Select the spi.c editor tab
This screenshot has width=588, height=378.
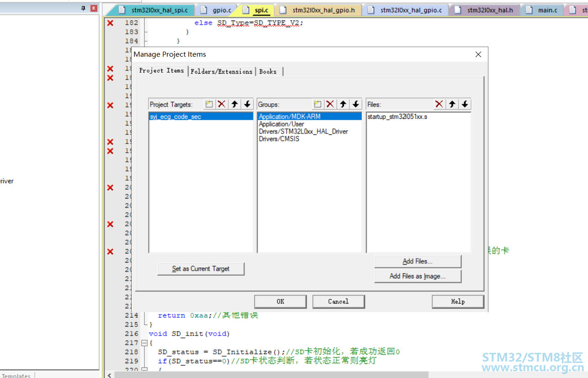257,10
